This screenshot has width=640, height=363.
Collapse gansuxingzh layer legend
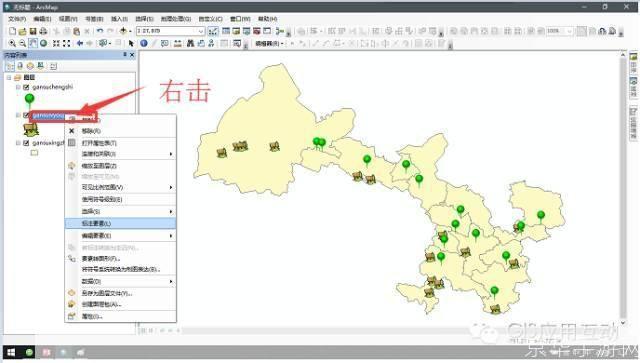tap(18, 143)
